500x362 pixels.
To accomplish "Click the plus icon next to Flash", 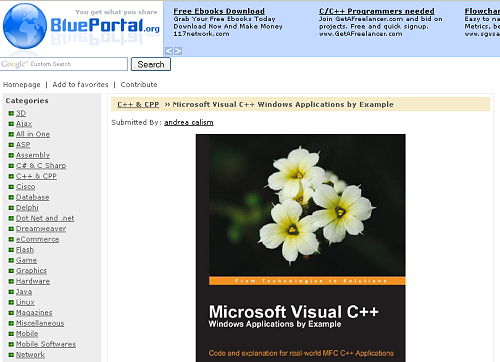I will click(x=11, y=250).
